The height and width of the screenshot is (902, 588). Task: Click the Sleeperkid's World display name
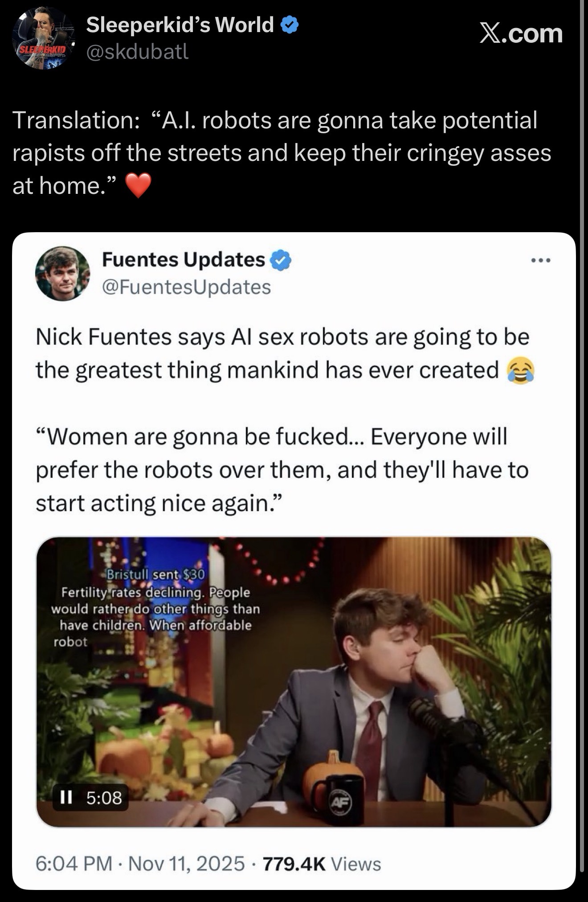click(x=180, y=25)
